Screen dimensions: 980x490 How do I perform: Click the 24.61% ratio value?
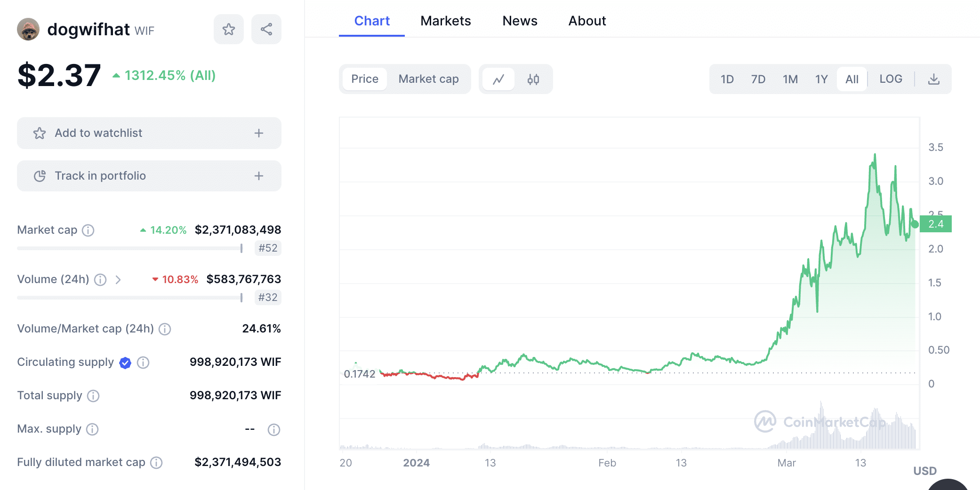pos(261,329)
